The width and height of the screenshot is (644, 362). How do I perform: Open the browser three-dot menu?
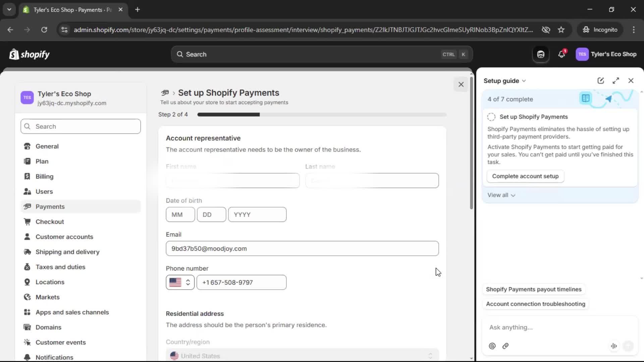[x=634, y=30]
